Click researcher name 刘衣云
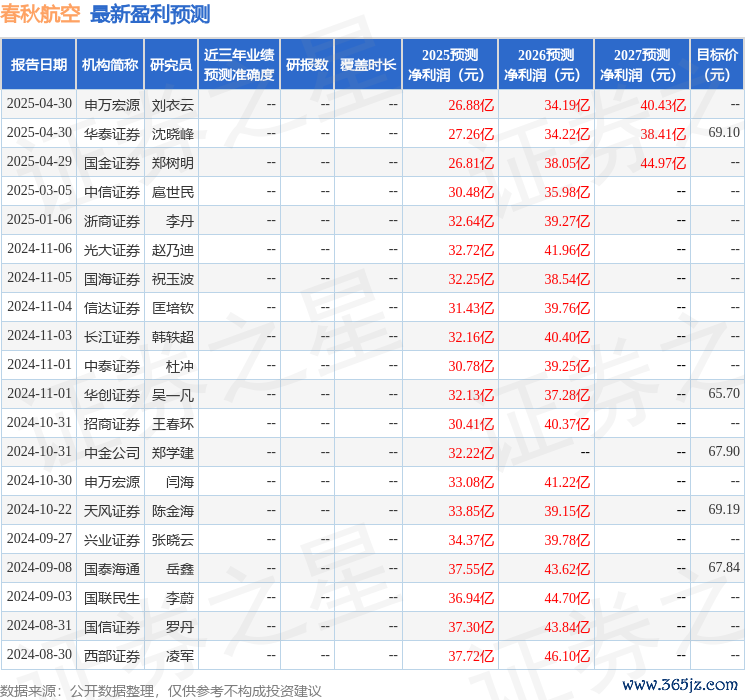This screenshot has width=745, height=700. (x=173, y=105)
